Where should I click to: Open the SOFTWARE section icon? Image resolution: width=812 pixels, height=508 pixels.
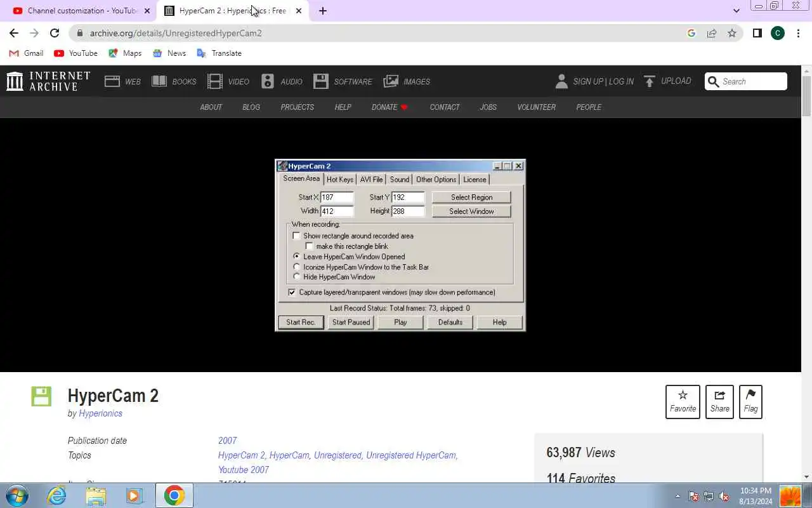pyautogui.click(x=321, y=81)
